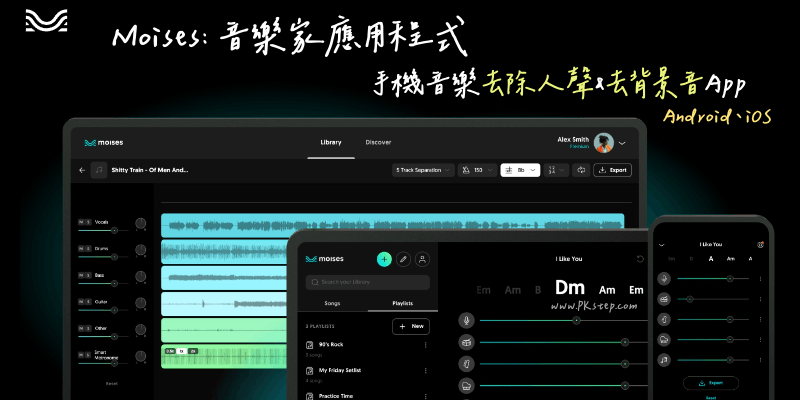
Task: Solo the Bass track with S
Action: pyautogui.click(x=88, y=275)
